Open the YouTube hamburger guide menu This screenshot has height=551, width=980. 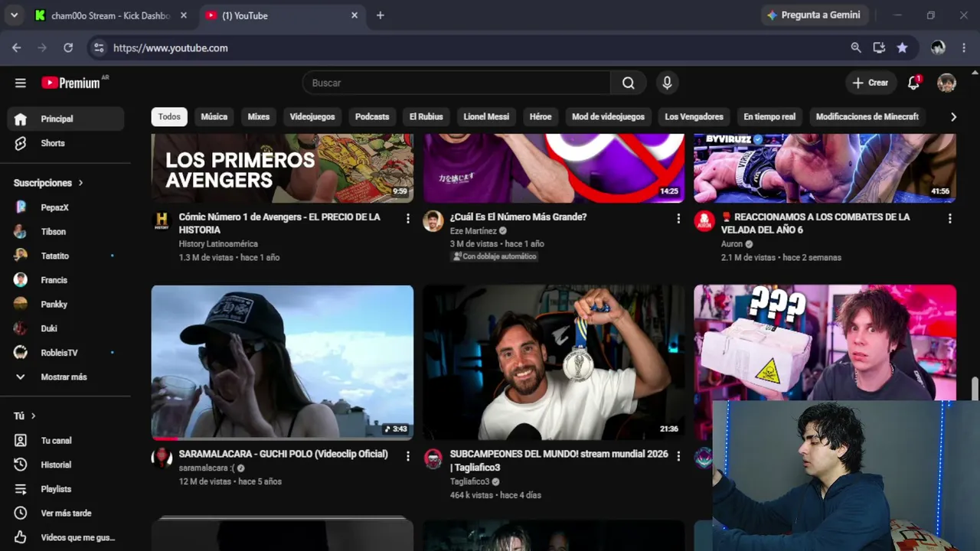tap(21, 83)
